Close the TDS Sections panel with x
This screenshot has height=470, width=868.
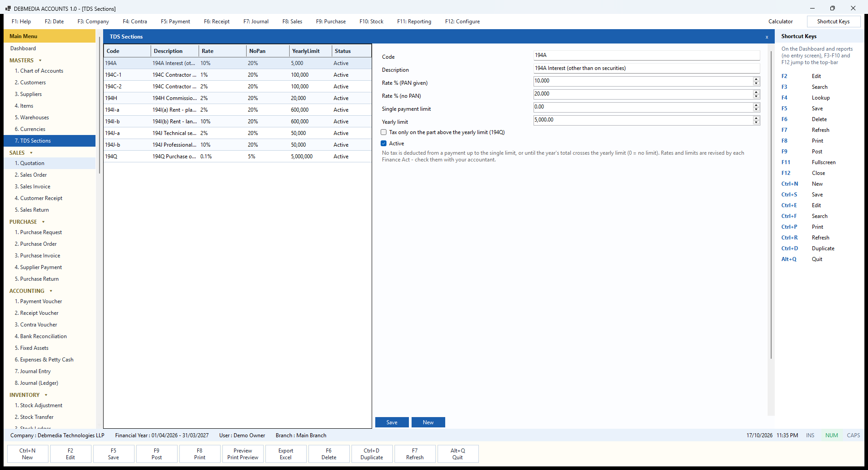(x=767, y=37)
